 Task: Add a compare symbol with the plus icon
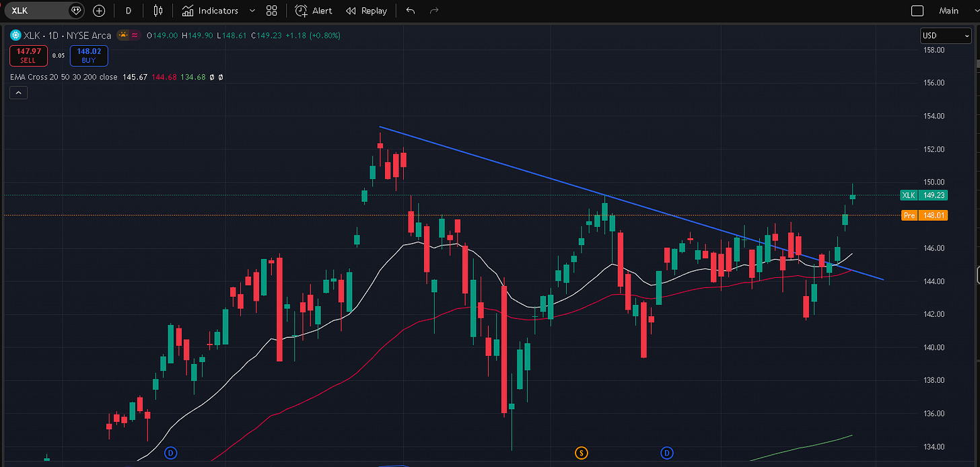[99, 11]
